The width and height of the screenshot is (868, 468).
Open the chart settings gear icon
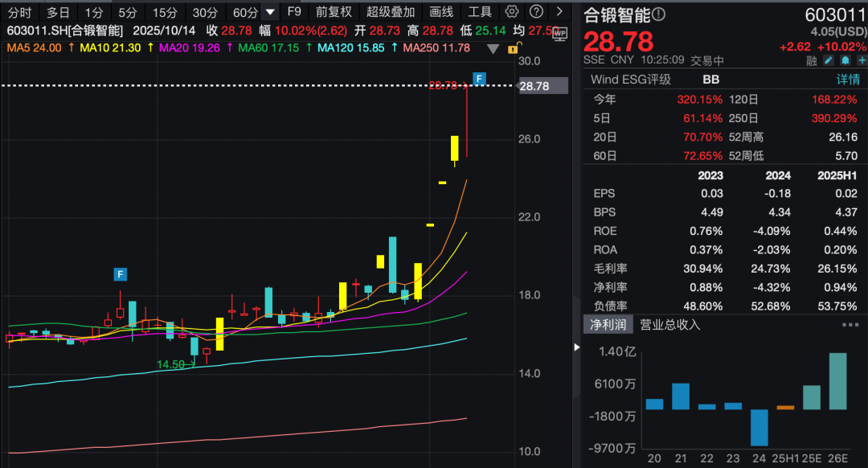point(513,12)
